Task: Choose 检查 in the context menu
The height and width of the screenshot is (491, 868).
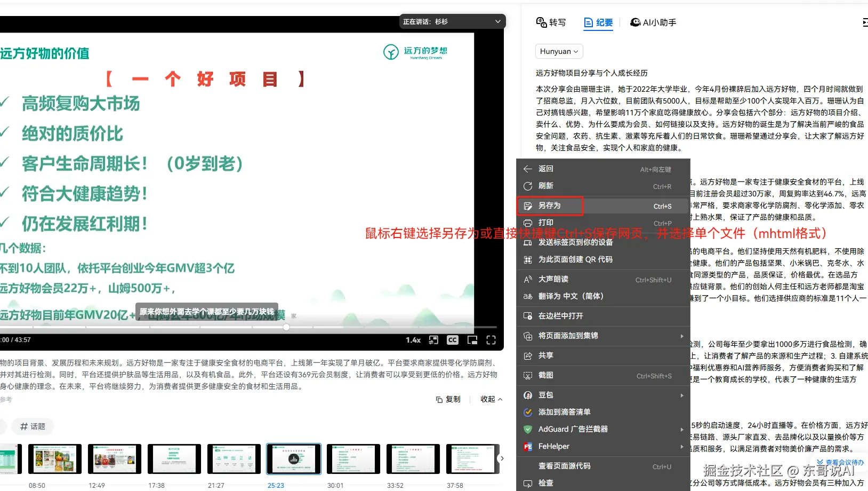Action: coord(603,483)
